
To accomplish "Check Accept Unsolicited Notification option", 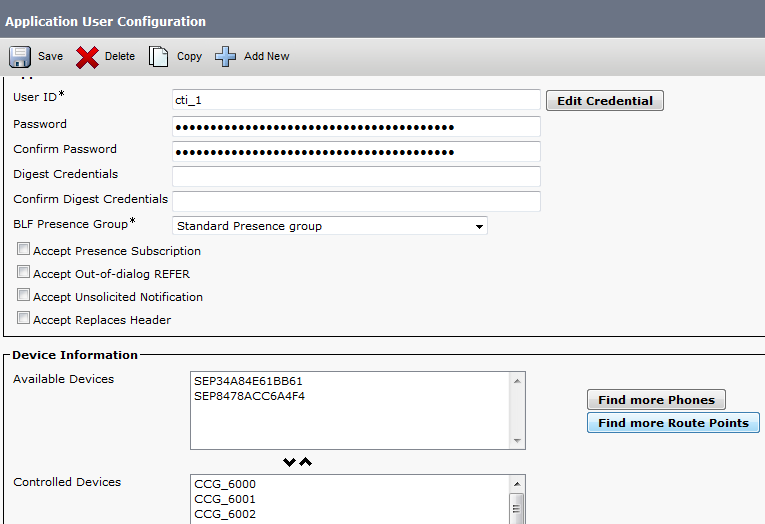I will point(24,296).
